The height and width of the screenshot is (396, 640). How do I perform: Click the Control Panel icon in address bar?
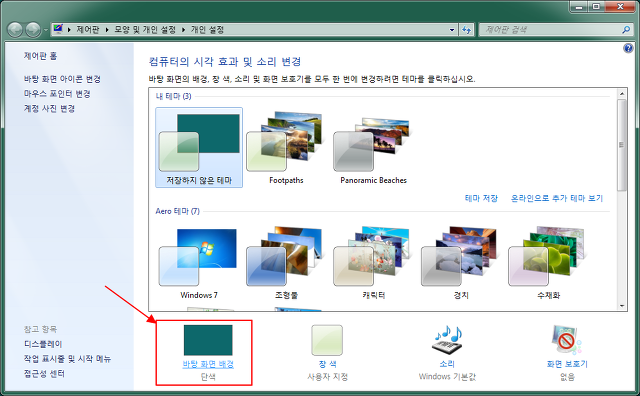coord(58,29)
